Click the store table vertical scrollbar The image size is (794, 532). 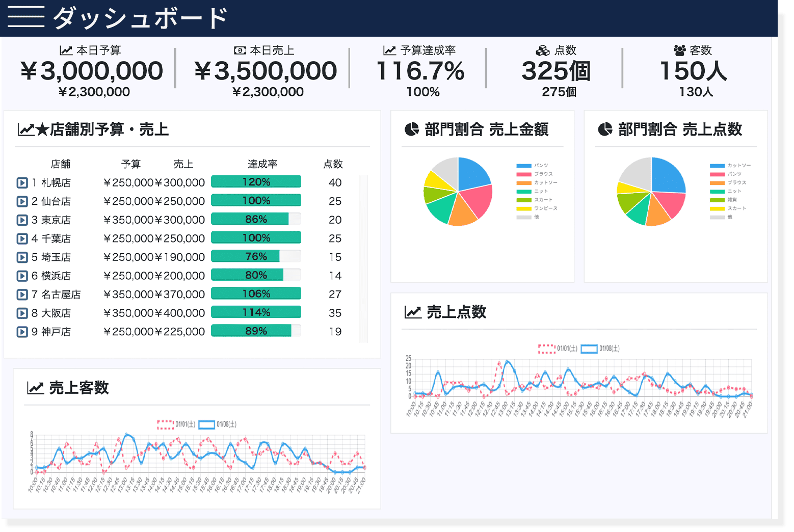[x=363, y=259]
